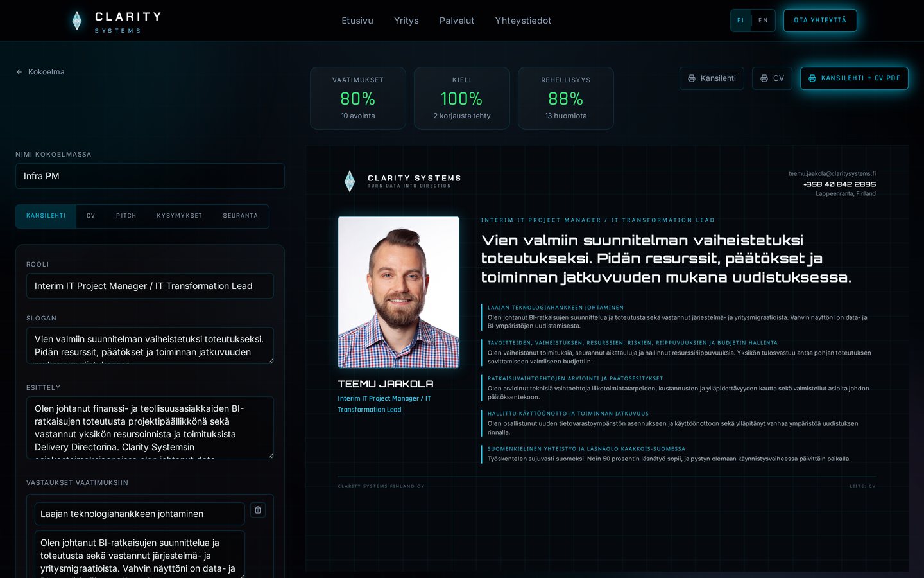Print the CV only
The image size is (924, 578).
click(772, 78)
